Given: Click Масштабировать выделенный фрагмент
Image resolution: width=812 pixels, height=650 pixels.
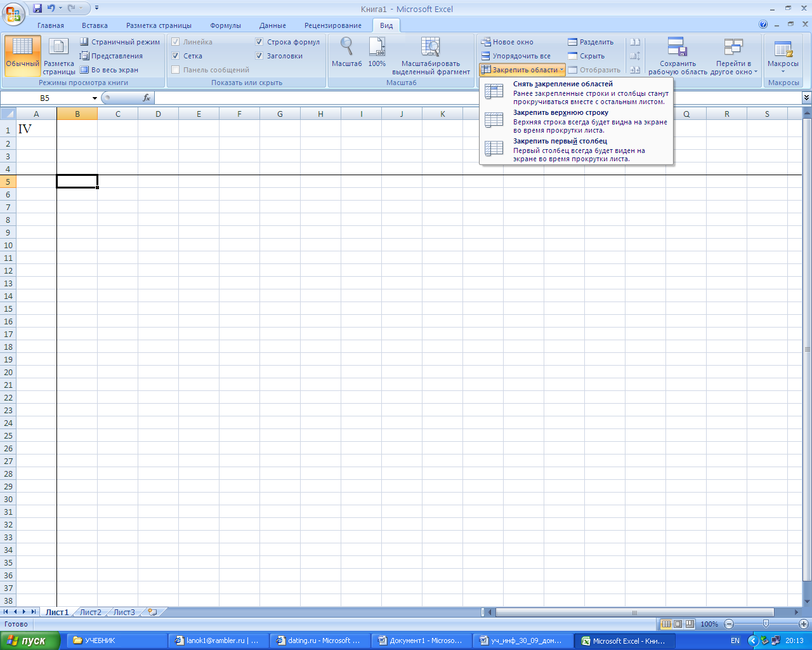Looking at the screenshot, I should click(x=431, y=56).
